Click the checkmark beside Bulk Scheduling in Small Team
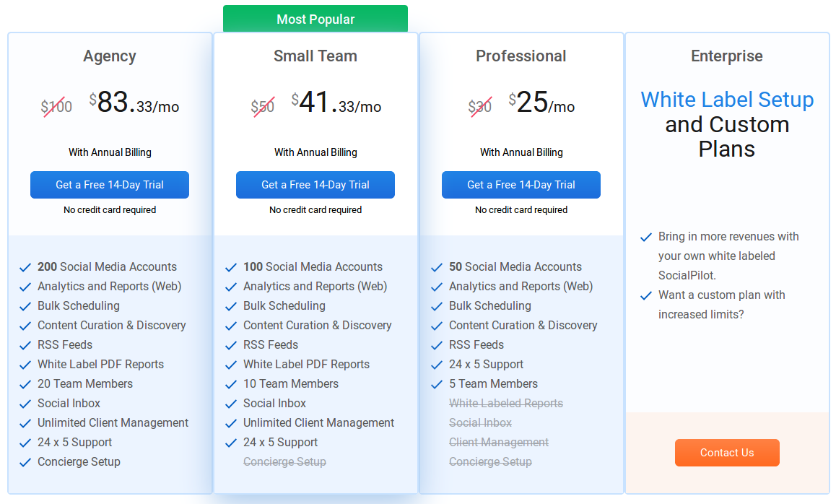This screenshot has width=836, height=504. tap(231, 305)
